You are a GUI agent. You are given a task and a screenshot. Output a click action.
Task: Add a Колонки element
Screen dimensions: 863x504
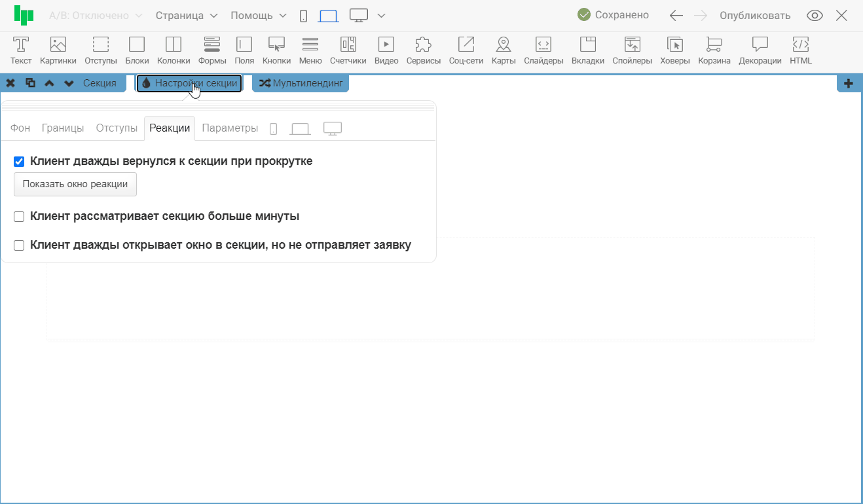pos(174,45)
